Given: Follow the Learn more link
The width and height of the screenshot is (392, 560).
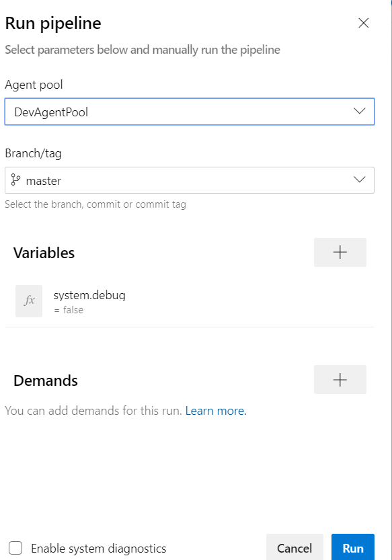Looking at the screenshot, I should 216,411.
